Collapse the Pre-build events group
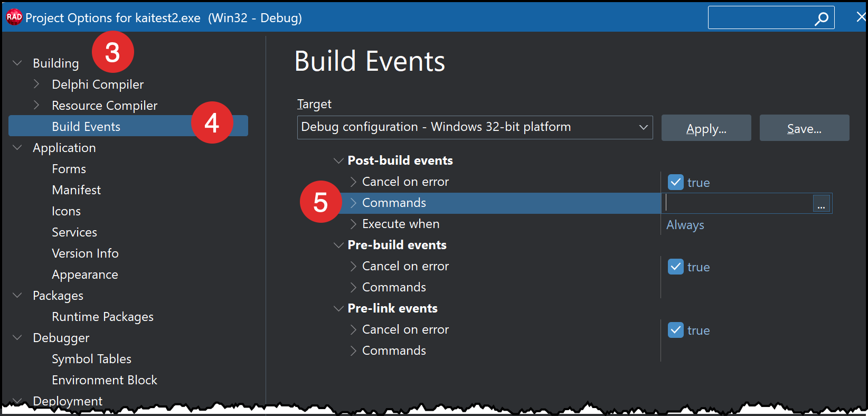Screen dimensions: 868x416 pos(338,245)
